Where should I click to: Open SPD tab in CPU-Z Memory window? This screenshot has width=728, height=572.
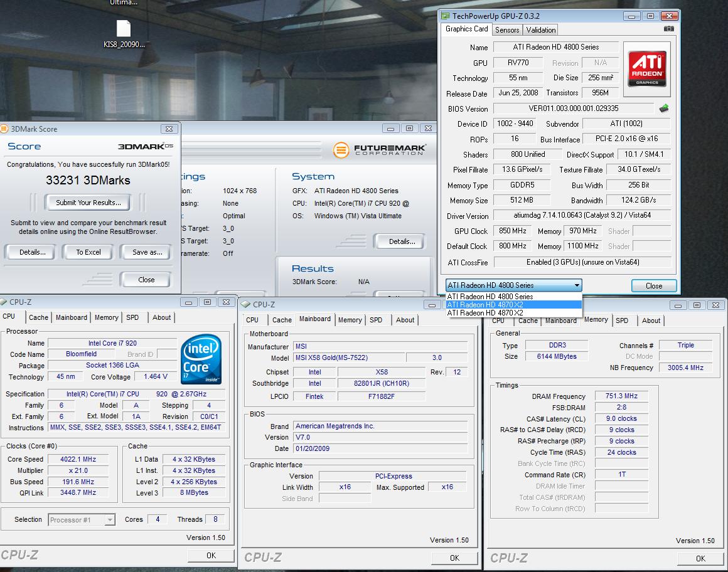[x=622, y=320]
